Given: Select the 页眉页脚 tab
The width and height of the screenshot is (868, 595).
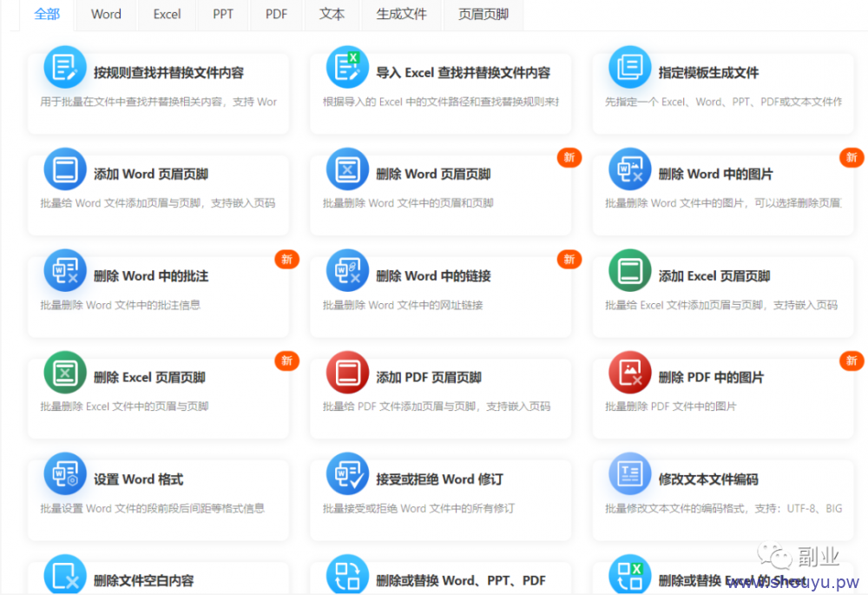Looking at the screenshot, I should click(483, 15).
